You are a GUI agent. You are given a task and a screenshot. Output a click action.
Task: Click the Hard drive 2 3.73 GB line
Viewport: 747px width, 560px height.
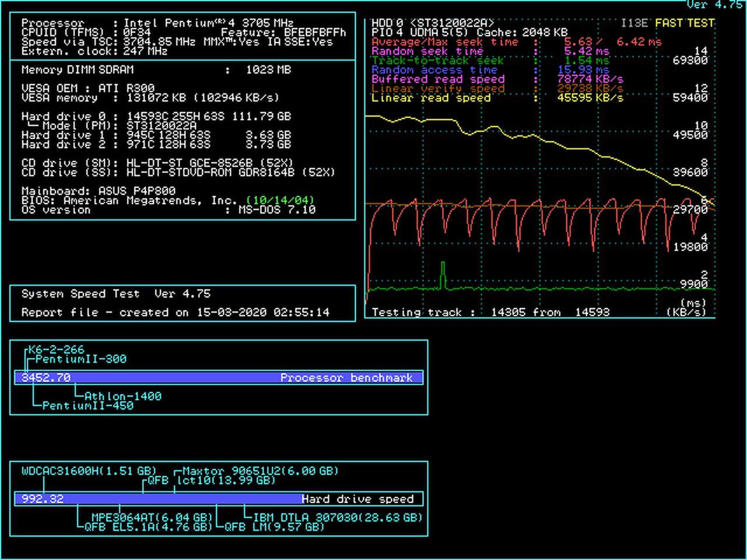(x=156, y=144)
